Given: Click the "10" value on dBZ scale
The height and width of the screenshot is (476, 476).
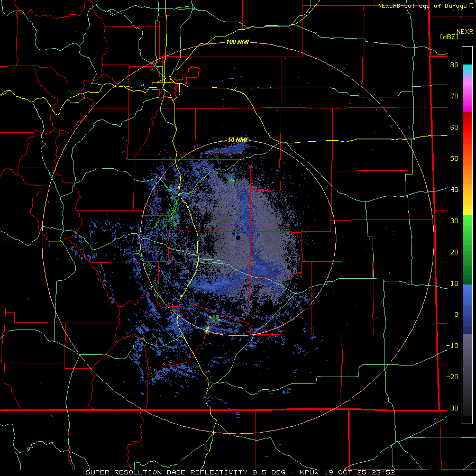Looking at the screenshot, I should [x=454, y=283].
